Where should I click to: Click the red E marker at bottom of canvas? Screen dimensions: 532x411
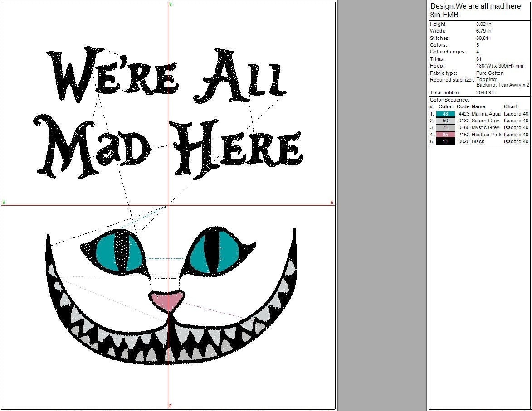(x=171, y=406)
